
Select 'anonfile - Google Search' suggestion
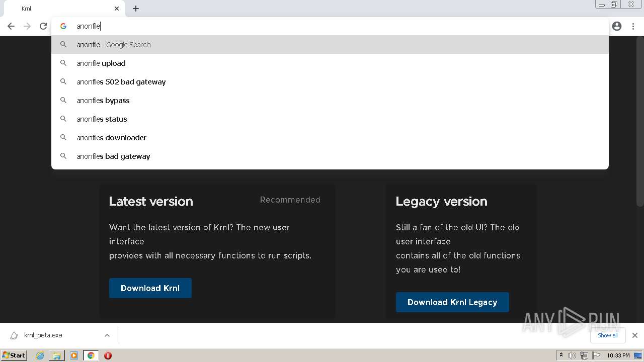pyautogui.click(x=330, y=45)
